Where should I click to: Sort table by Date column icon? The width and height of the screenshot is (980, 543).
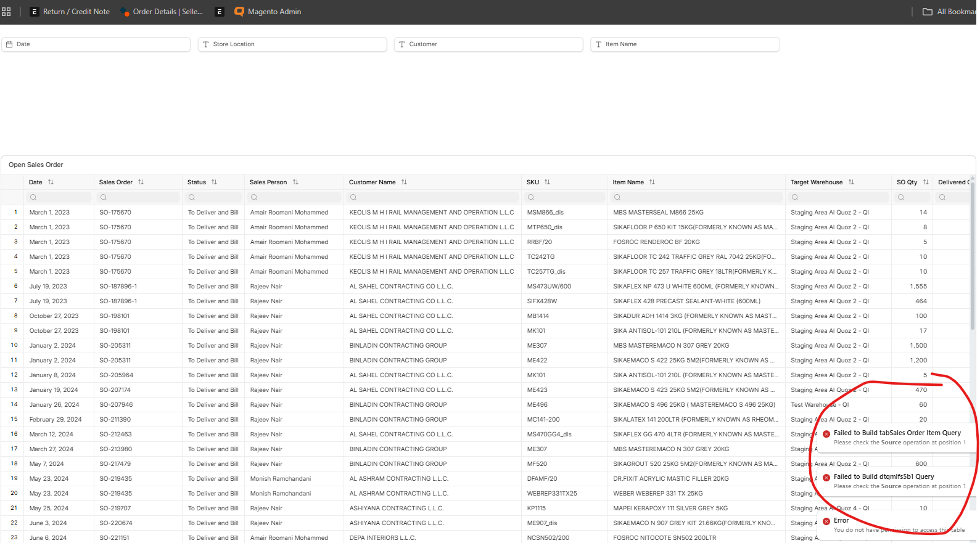[x=51, y=182]
